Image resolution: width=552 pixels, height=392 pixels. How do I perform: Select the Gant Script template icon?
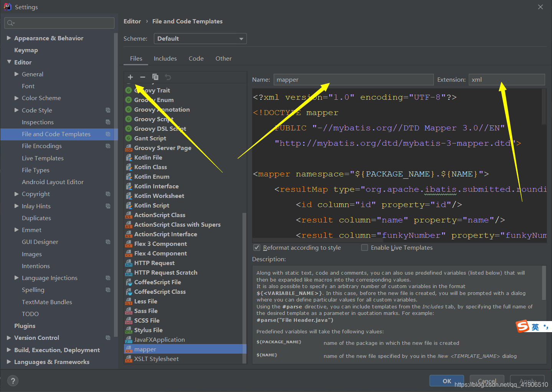point(129,138)
